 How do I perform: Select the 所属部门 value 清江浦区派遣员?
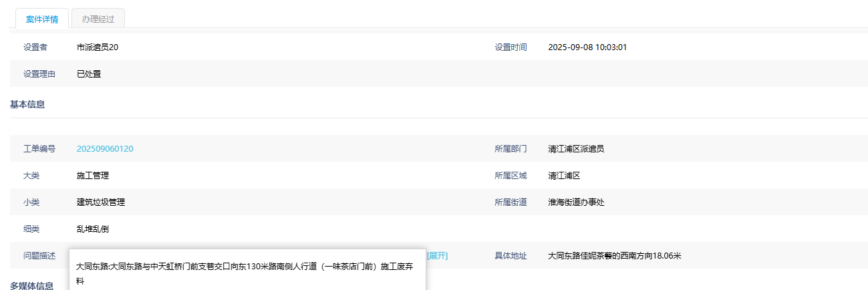coord(576,149)
